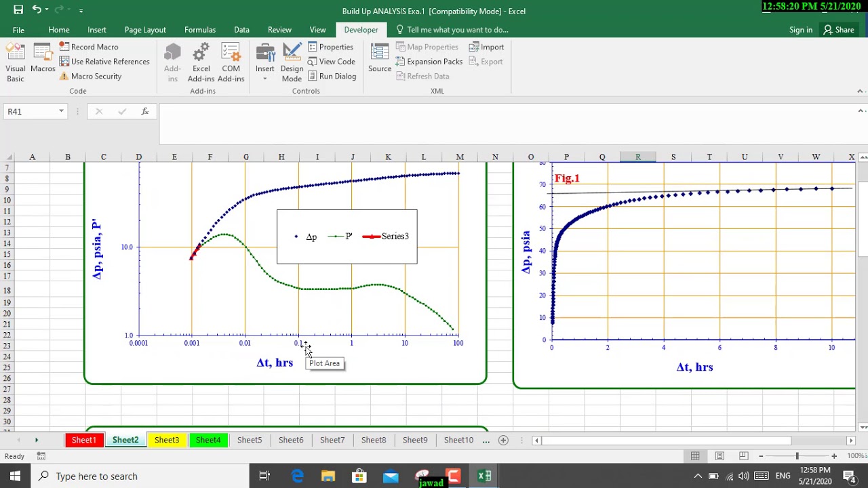Undo the last action in Quick Access

37,10
